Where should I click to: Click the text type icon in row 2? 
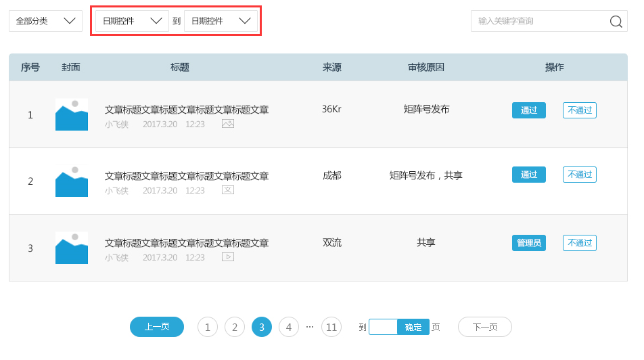point(228,190)
